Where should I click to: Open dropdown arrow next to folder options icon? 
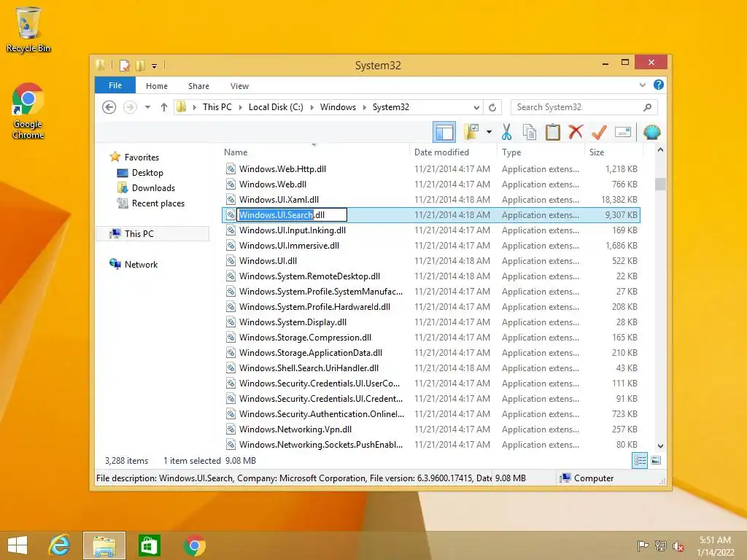[x=489, y=132]
